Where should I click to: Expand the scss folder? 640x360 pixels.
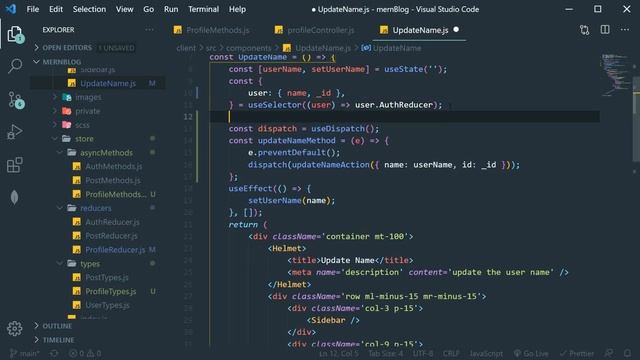click(x=82, y=125)
